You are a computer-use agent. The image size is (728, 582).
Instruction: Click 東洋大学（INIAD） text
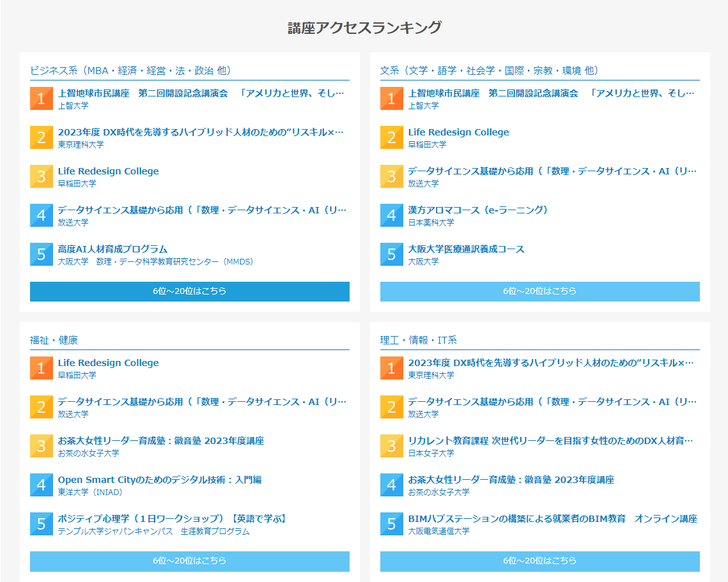90,493
